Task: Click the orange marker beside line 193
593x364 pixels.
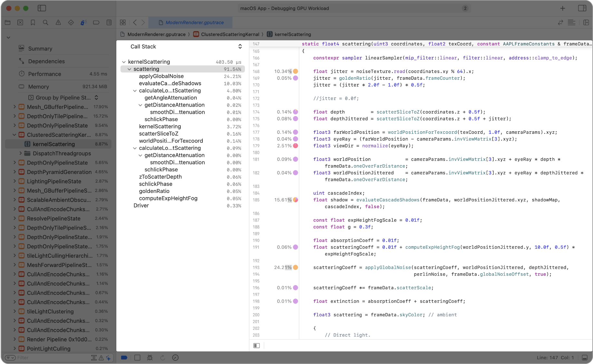Action: [296, 267]
